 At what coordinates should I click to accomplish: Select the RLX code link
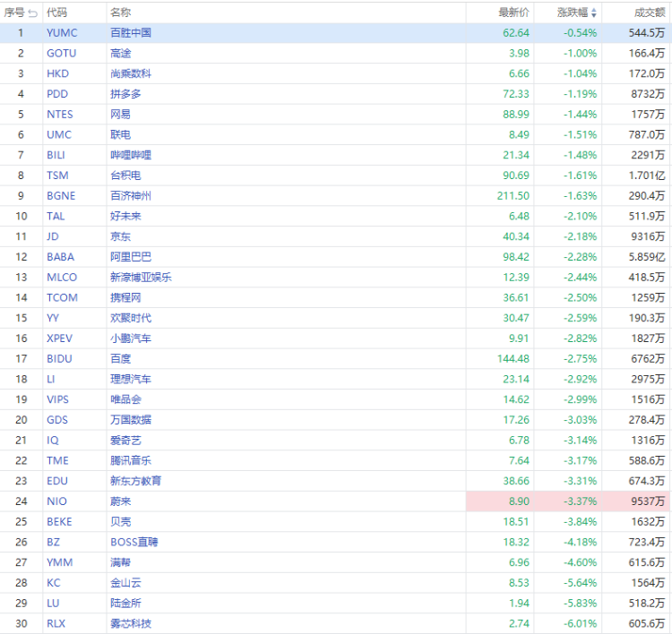point(56,624)
